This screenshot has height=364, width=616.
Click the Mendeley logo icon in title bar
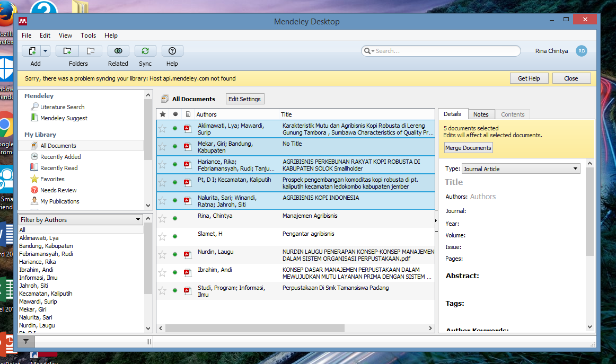coord(23,21)
